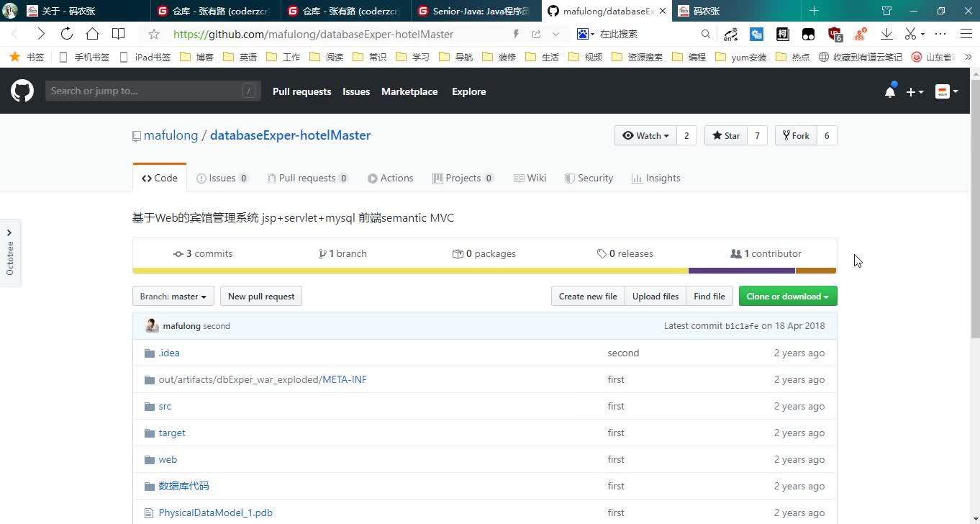Click the star count 7
This screenshot has height=524, width=980.
coord(757,135)
